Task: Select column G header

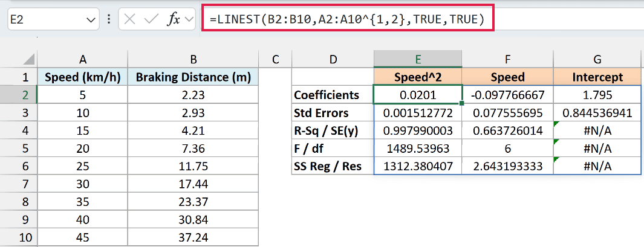Action: click(597, 60)
